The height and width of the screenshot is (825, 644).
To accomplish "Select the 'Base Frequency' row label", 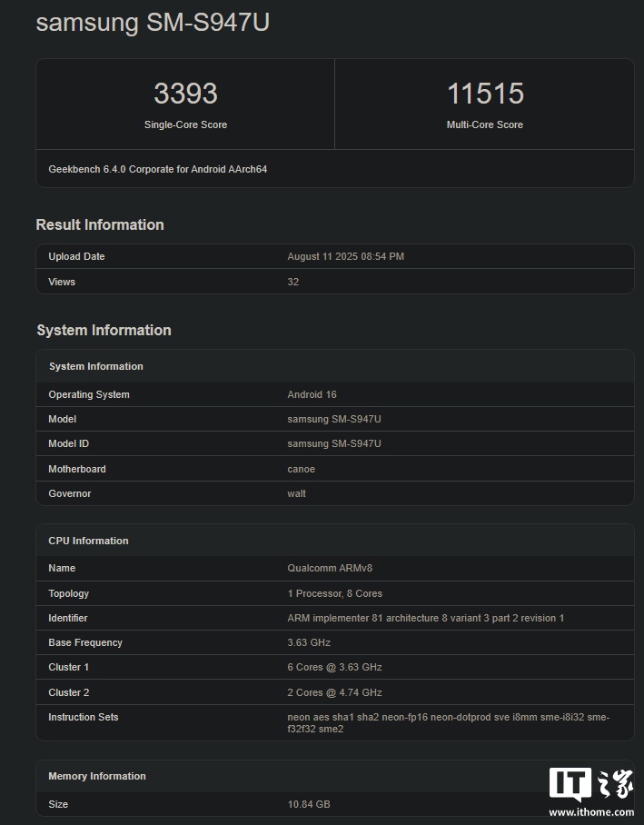I will [85, 643].
